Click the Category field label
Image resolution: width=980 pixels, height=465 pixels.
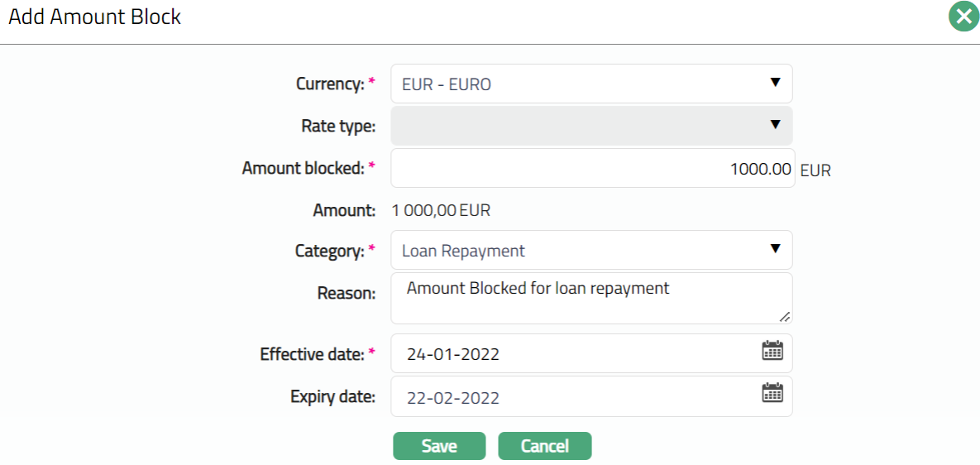[329, 251]
